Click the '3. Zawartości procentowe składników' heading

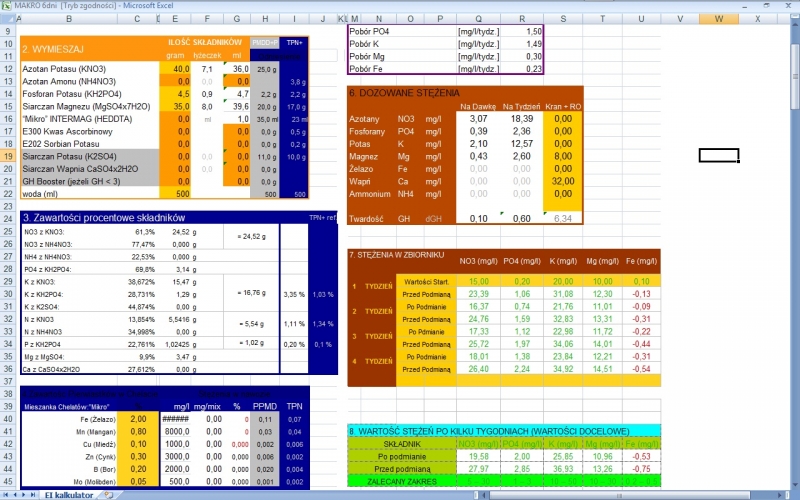point(104,218)
